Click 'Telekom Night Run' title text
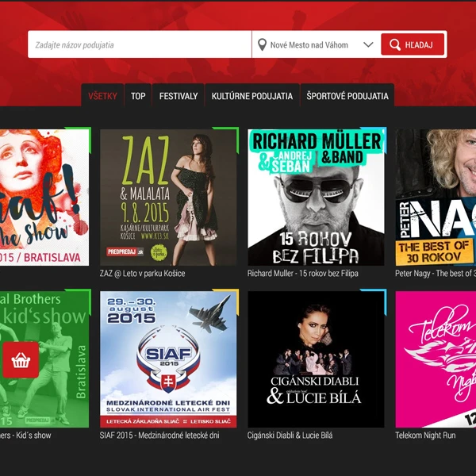 425,435
